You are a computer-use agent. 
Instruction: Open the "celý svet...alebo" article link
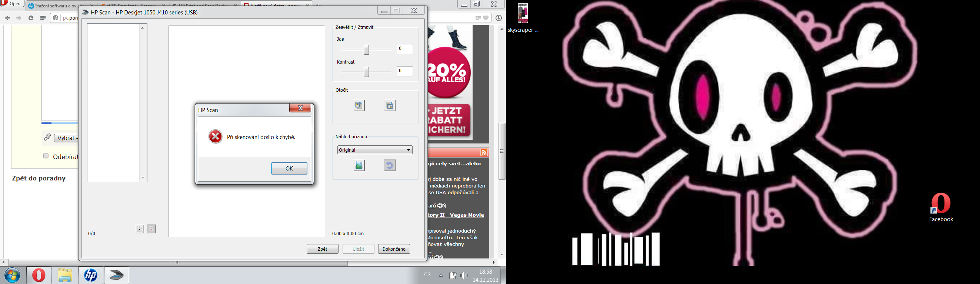point(454,164)
